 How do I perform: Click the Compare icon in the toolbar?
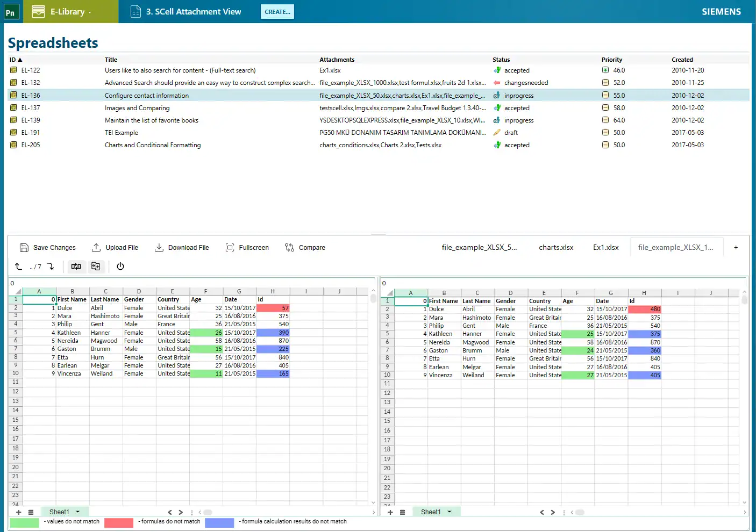tap(289, 248)
